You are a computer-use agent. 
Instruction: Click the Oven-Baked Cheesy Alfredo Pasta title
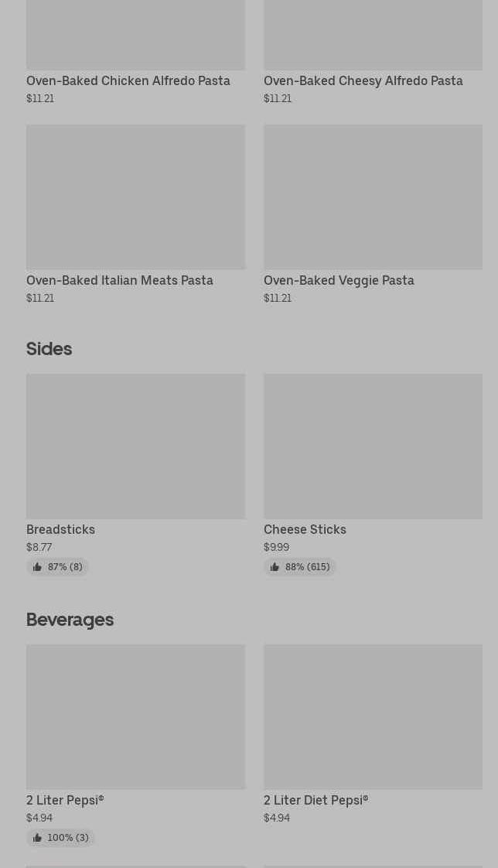tap(363, 80)
